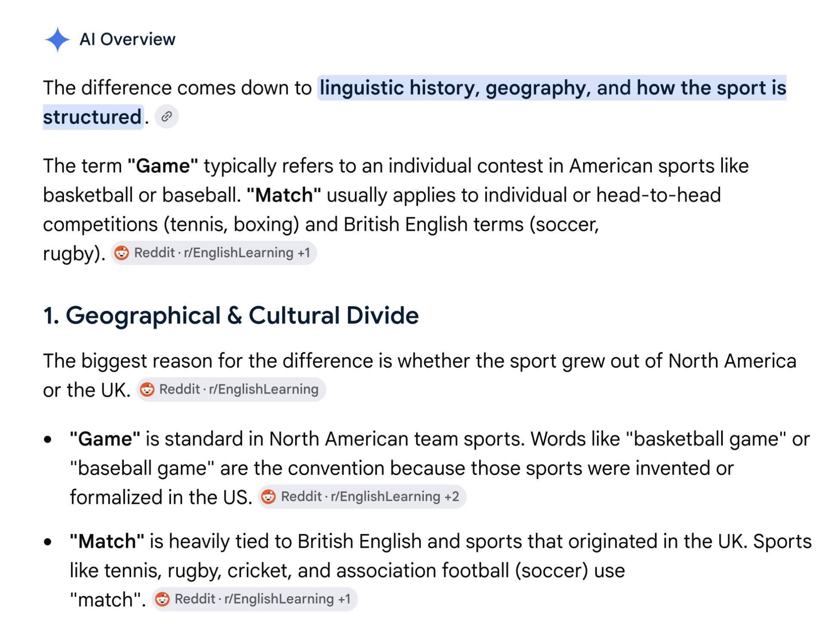The width and height of the screenshot is (829, 644).
Task: Click bold "Game" in the intro paragraph
Action: (x=163, y=166)
